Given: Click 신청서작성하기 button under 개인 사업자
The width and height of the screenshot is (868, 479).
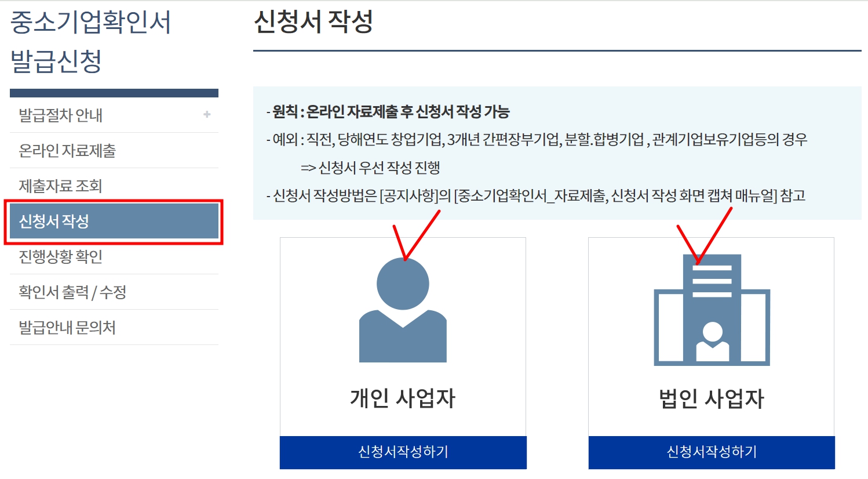Looking at the screenshot, I should pyautogui.click(x=403, y=452).
